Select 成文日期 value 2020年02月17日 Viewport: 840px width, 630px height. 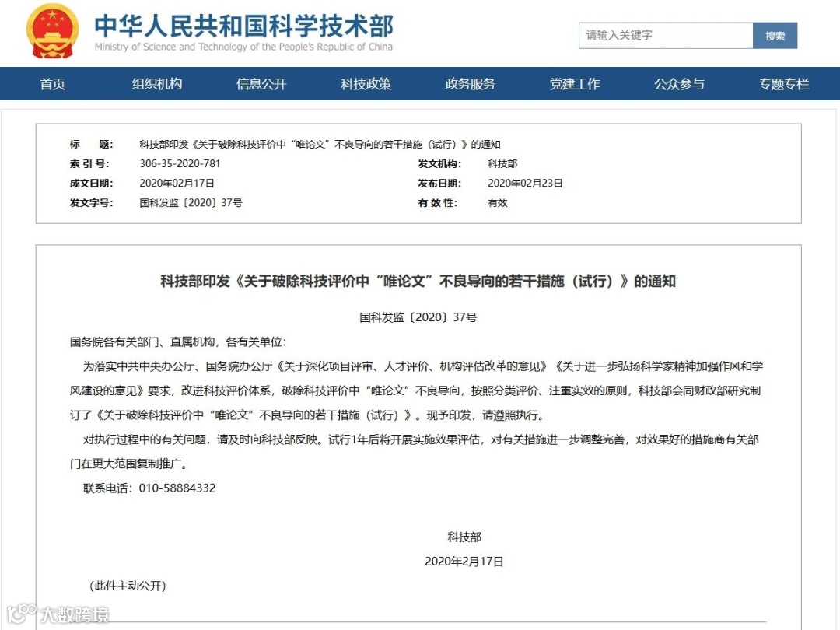tap(177, 184)
